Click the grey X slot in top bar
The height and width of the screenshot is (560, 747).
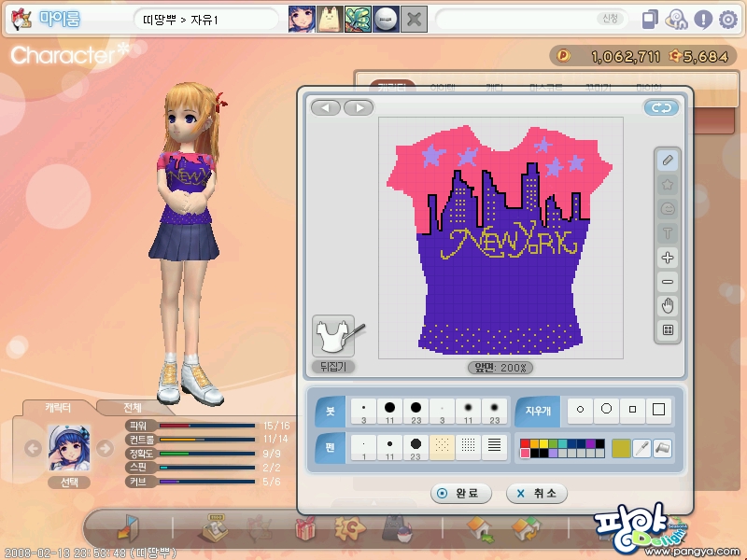coord(414,20)
